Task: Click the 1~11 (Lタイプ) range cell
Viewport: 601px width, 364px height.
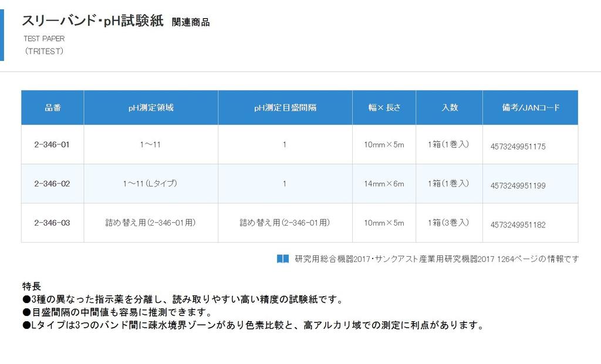Action: click(x=150, y=183)
